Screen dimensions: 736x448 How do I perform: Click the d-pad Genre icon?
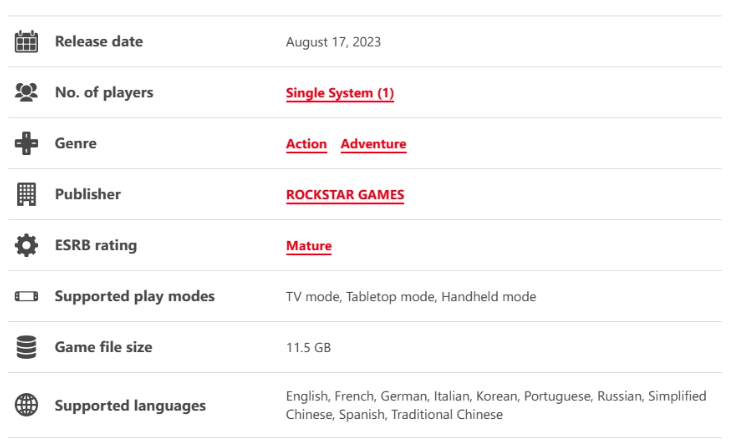pyautogui.click(x=26, y=143)
